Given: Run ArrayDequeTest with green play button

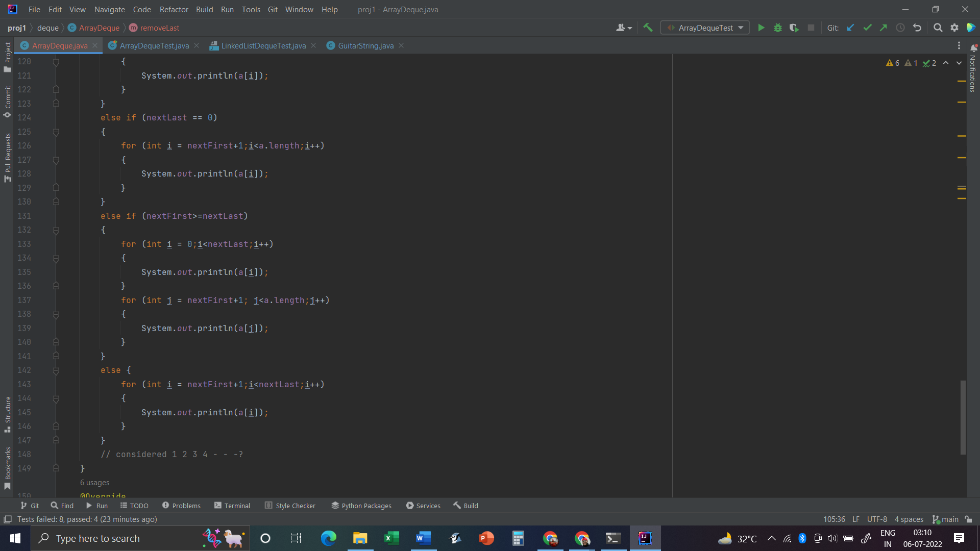Looking at the screenshot, I should [761, 28].
